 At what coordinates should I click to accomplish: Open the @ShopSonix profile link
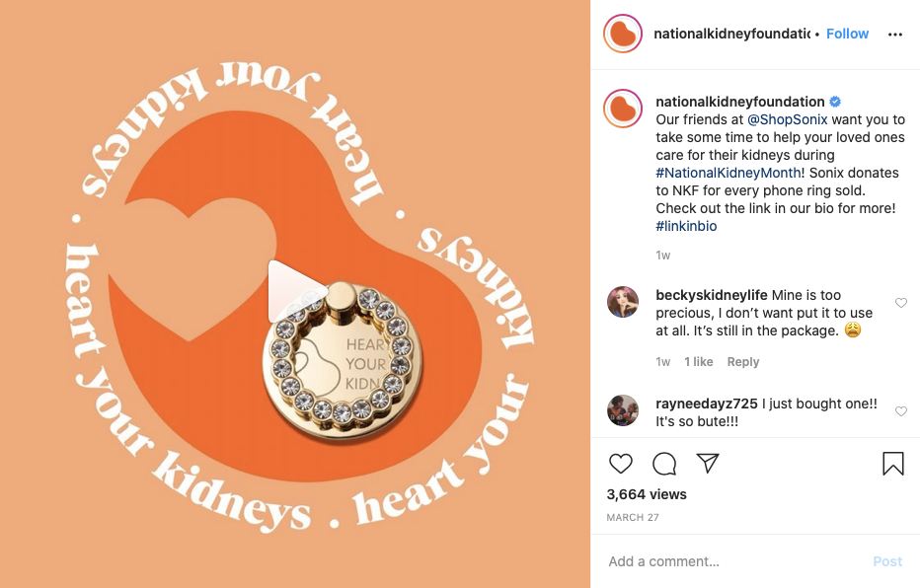pos(787,119)
